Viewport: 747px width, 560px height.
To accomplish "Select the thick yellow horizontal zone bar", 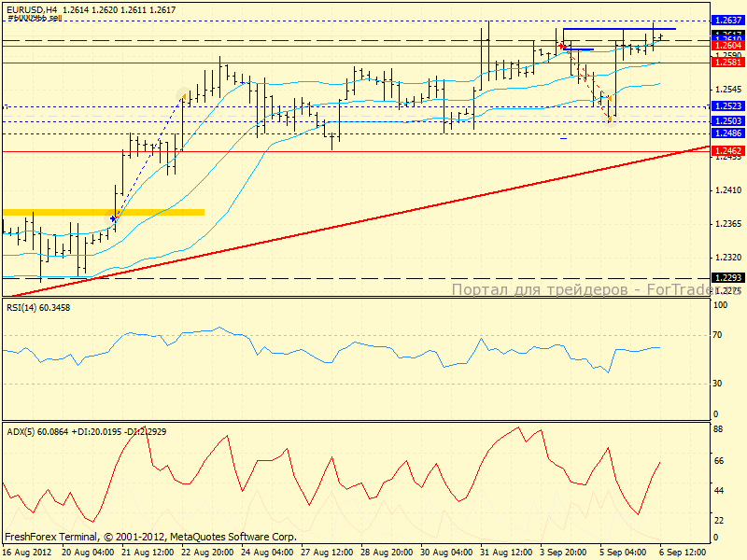I will point(103,212).
